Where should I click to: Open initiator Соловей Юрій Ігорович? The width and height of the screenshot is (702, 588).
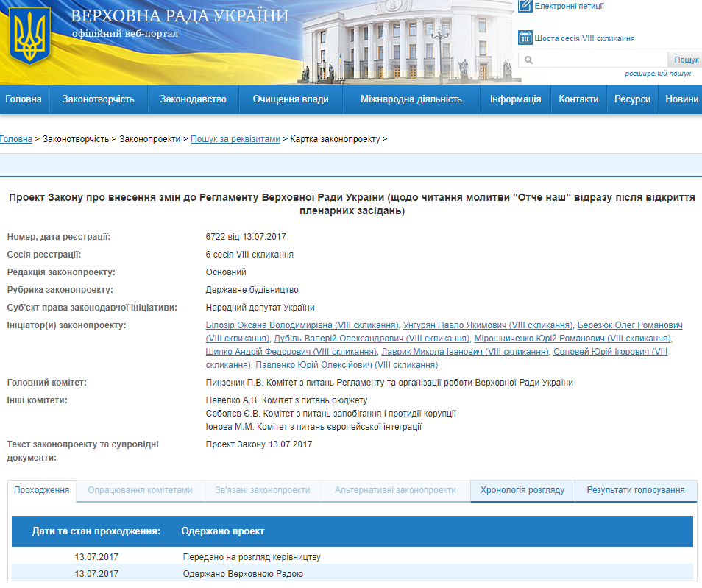click(610, 352)
